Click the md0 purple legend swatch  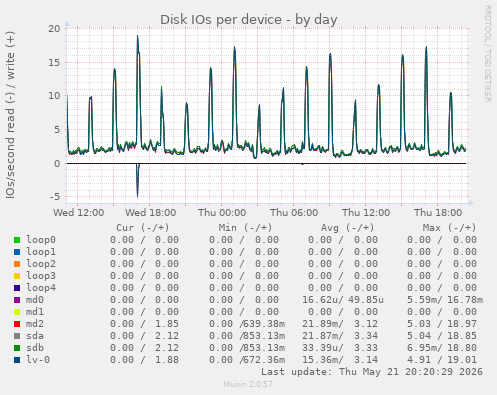[x=17, y=300]
